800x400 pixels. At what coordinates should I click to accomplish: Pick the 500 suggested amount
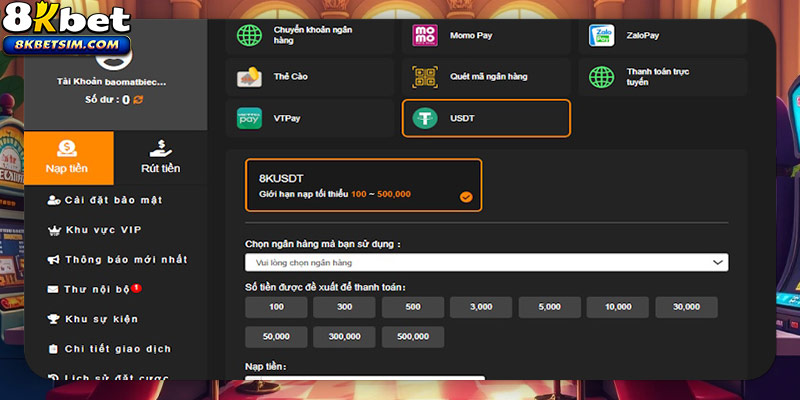pos(413,307)
